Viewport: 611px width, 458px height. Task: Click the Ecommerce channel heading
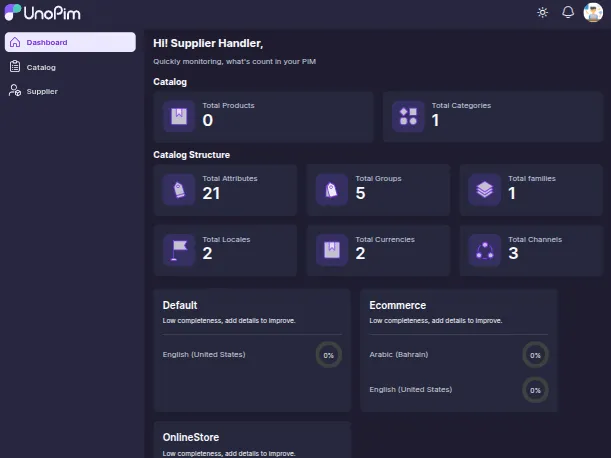[x=397, y=305]
